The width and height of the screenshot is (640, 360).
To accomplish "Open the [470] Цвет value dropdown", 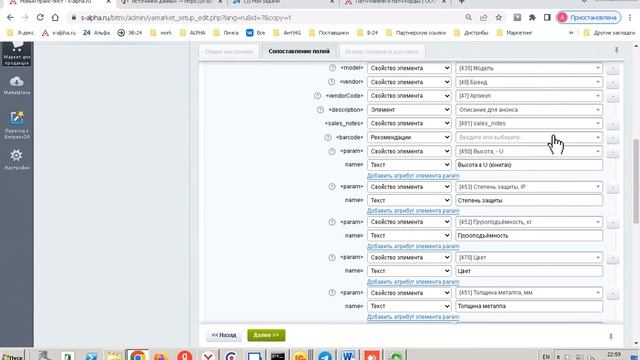I will (x=529, y=258).
